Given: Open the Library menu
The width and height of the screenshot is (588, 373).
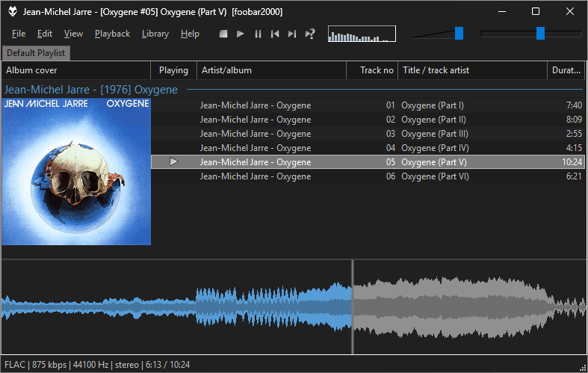Looking at the screenshot, I should click(155, 34).
